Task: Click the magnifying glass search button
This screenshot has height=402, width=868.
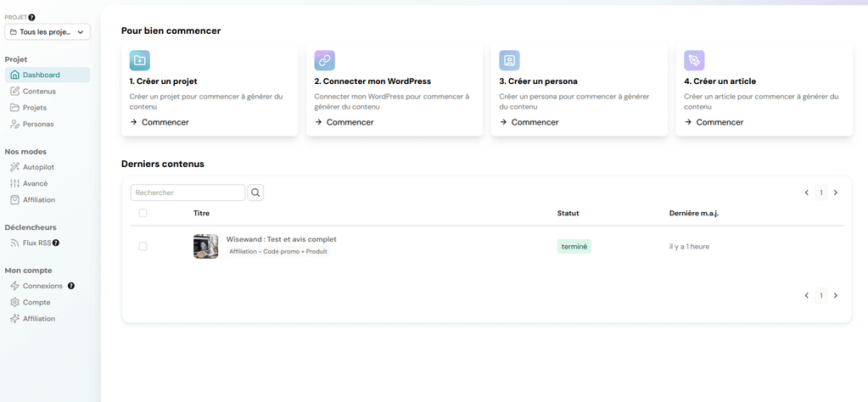Action: pyautogui.click(x=255, y=193)
